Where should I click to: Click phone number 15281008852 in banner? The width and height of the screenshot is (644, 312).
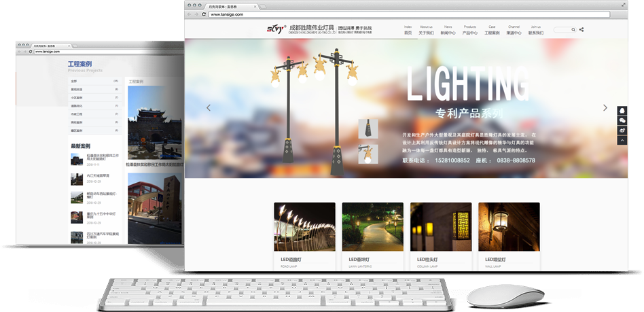pos(452,160)
